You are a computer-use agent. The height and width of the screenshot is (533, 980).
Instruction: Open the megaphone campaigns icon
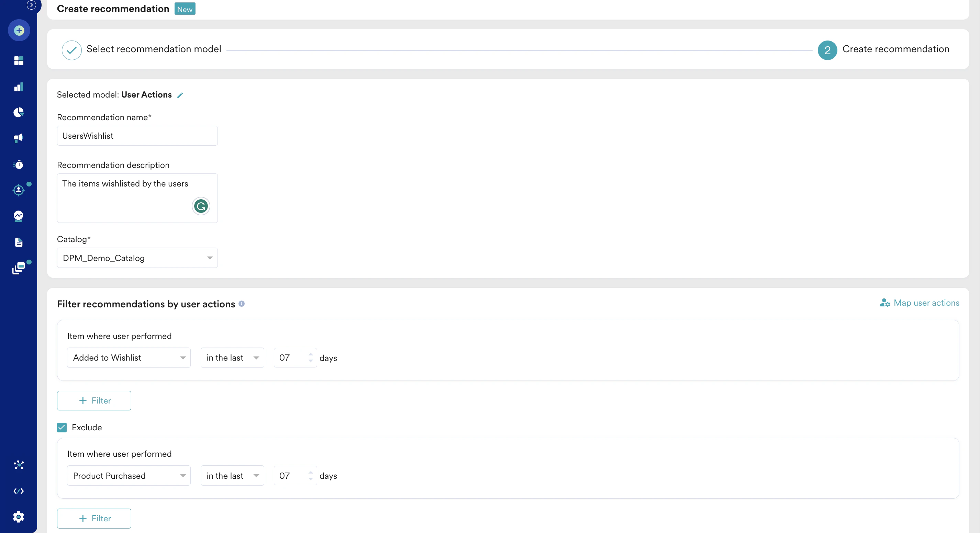click(19, 138)
